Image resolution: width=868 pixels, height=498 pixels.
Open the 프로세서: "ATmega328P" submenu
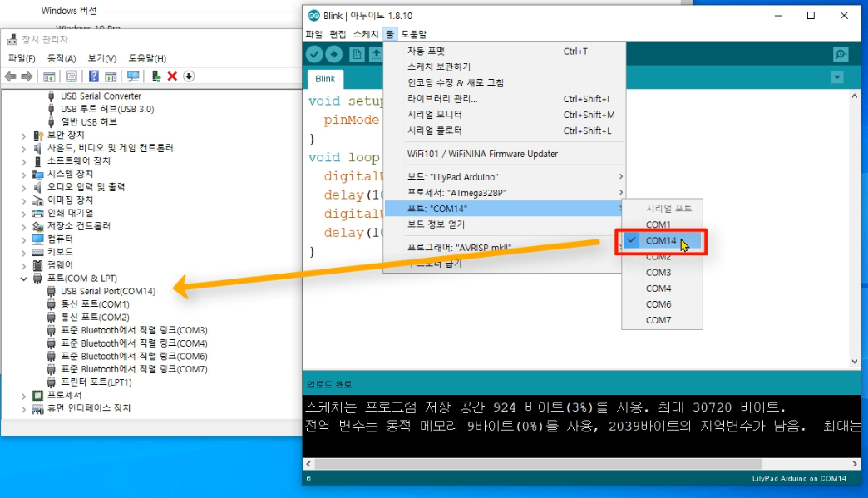tap(504, 193)
